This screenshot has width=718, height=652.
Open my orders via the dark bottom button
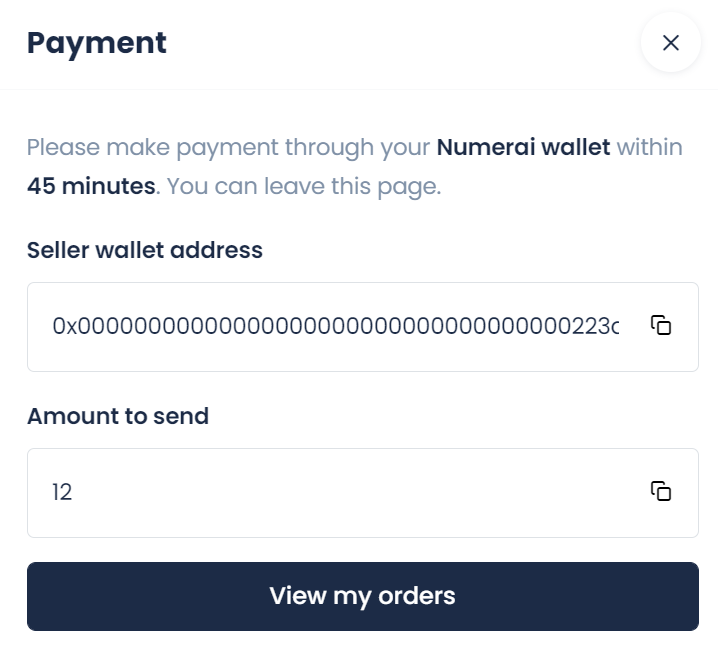pyautogui.click(x=363, y=596)
